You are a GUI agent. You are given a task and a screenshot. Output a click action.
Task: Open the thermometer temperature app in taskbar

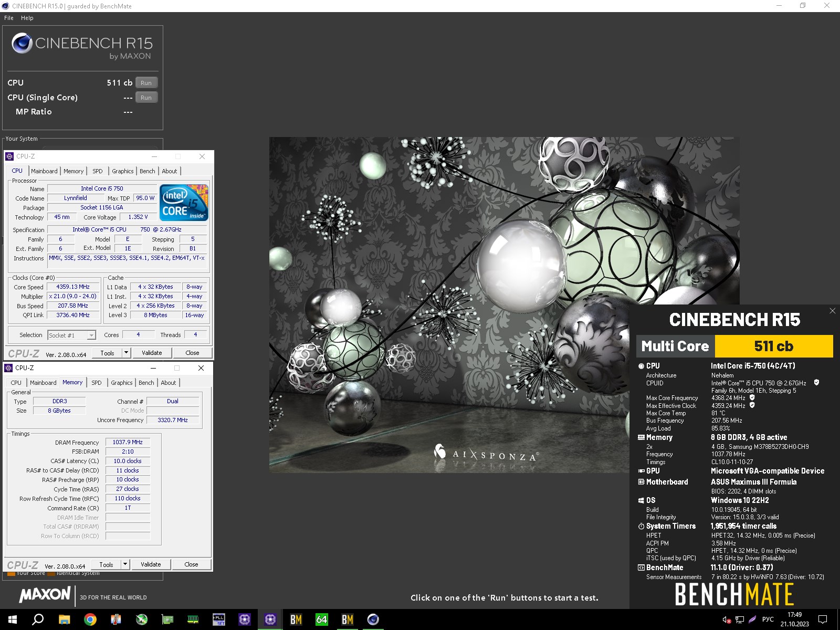[x=116, y=619]
